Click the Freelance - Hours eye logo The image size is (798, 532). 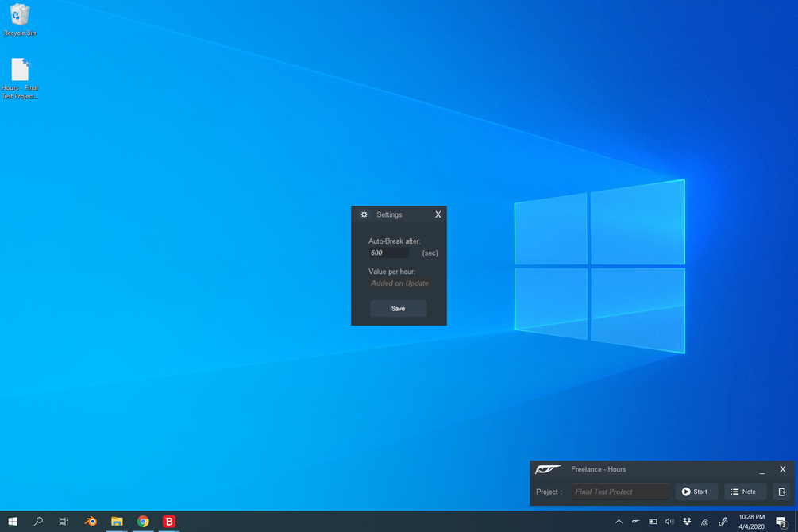[548, 468]
